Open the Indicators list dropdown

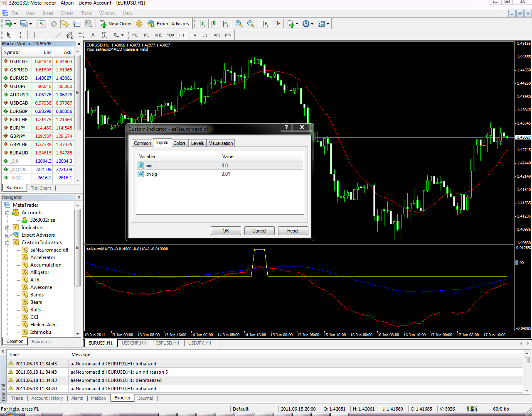293,24
